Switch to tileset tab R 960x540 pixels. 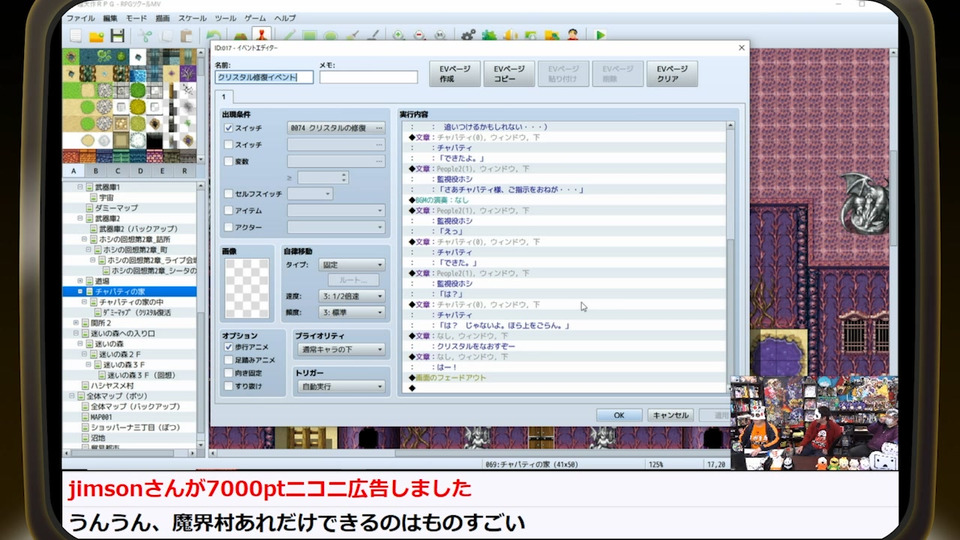pos(184,171)
